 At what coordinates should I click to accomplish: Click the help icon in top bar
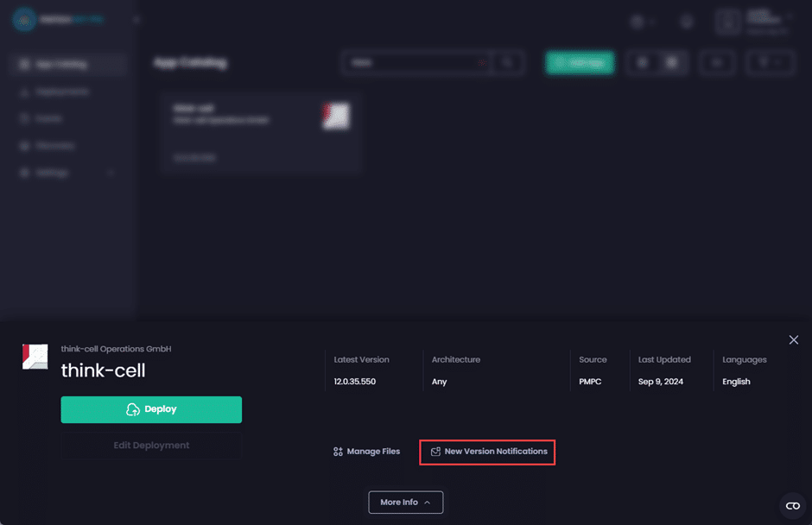click(x=687, y=22)
